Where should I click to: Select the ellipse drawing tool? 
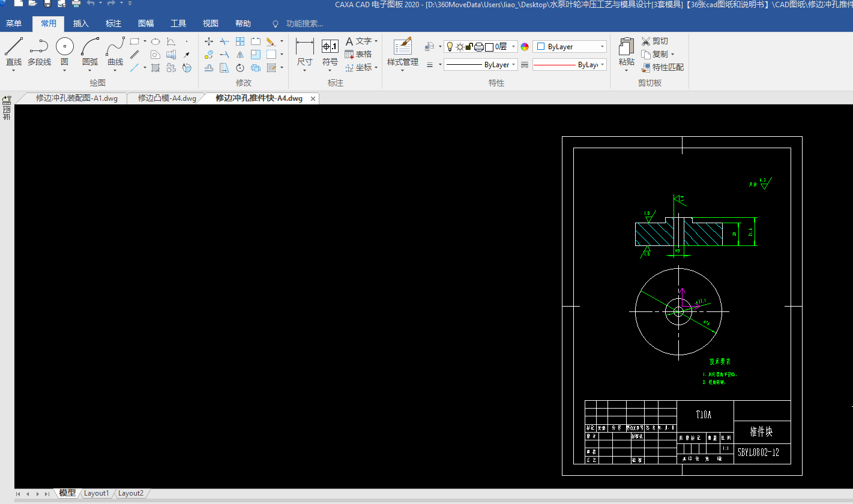tap(155, 41)
